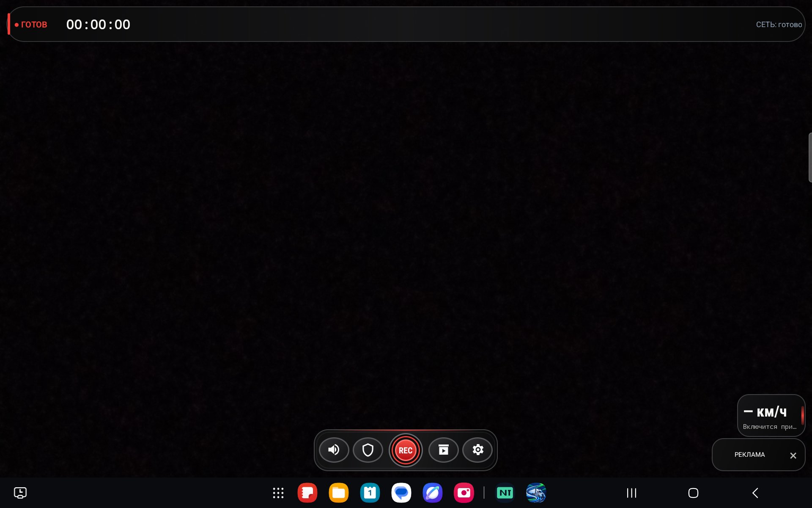
Task: Open the Messages chat app
Action: pyautogui.click(x=401, y=493)
